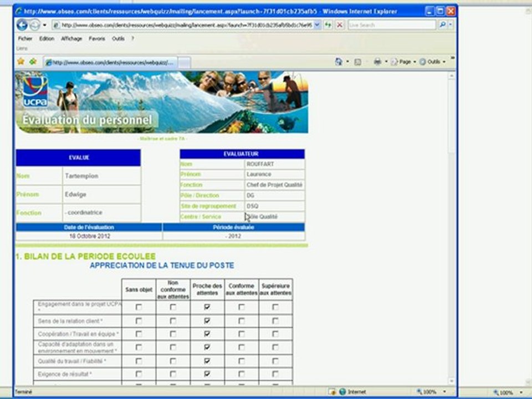The height and width of the screenshot is (399, 532).
Task: Open the Outils menu in menu bar
Action: (118, 39)
